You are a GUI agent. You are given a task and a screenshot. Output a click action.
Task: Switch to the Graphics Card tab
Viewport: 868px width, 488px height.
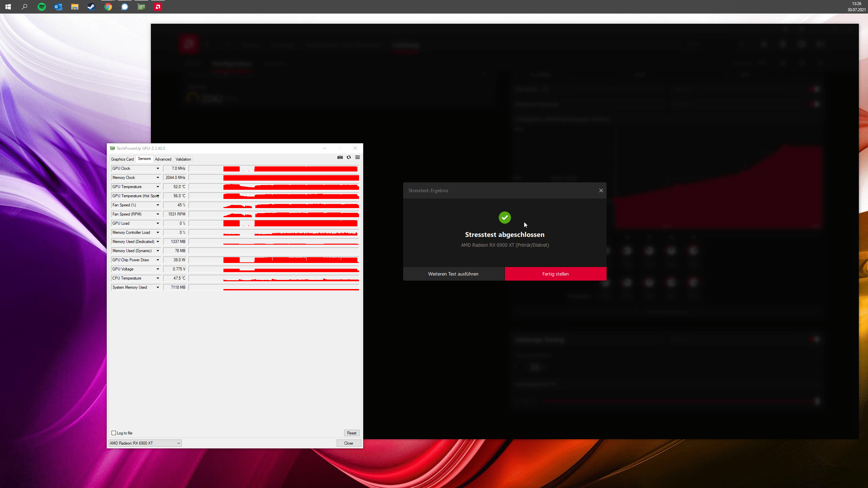[x=122, y=159]
